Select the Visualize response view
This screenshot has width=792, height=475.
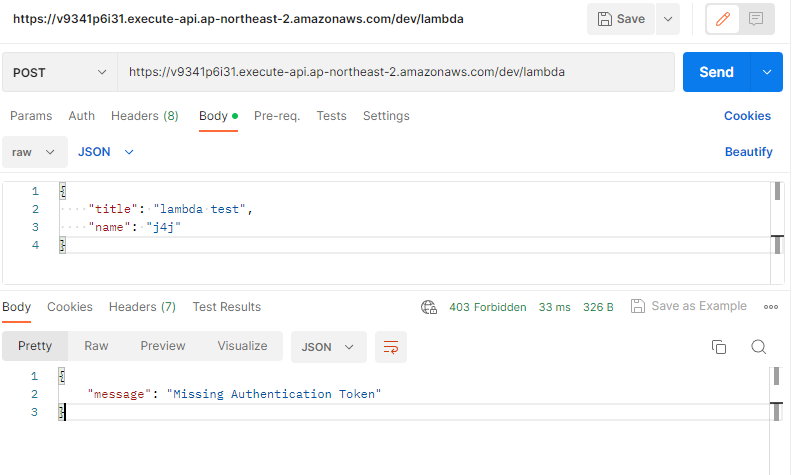click(x=242, y=346)
